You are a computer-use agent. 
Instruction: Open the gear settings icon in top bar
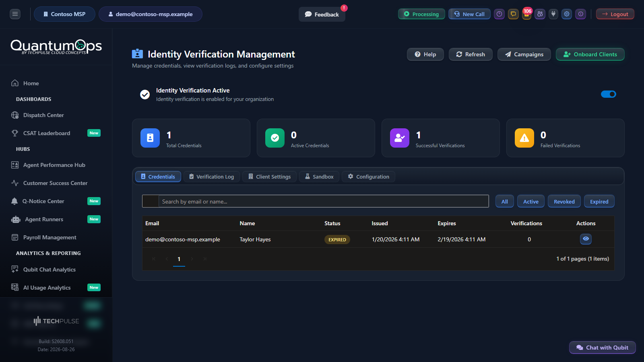pyautogui.click(x=567, y=14)
